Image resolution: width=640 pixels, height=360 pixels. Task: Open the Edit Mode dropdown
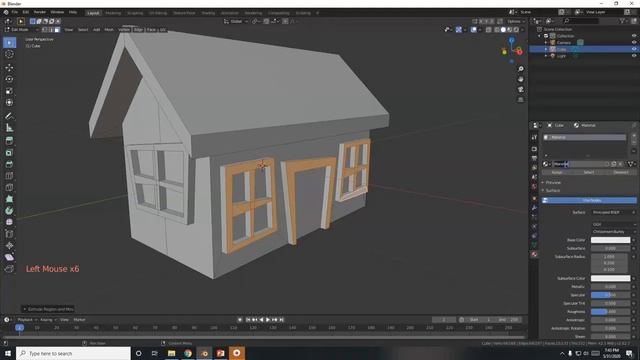(x=21, y=30)
